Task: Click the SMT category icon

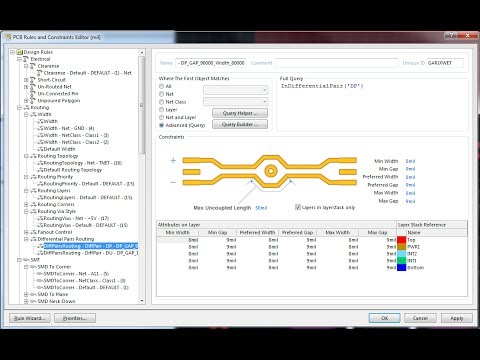Action: (x=26, y=260)
